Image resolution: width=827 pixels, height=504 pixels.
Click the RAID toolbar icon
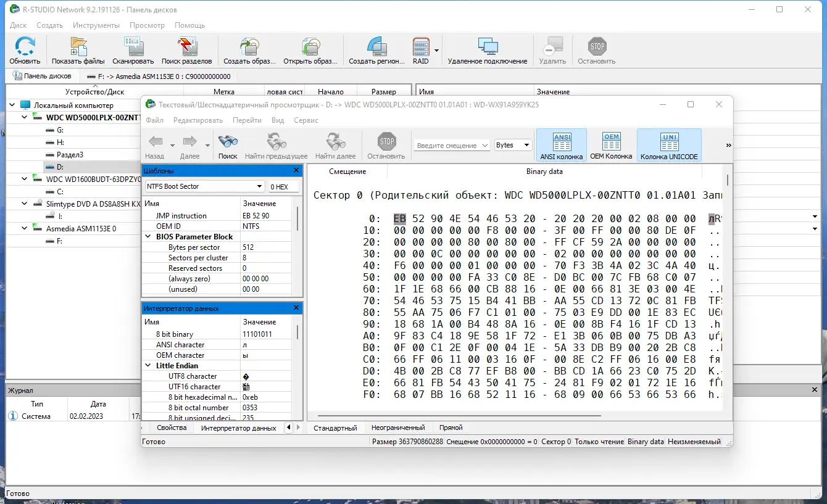tap(421, 47)
